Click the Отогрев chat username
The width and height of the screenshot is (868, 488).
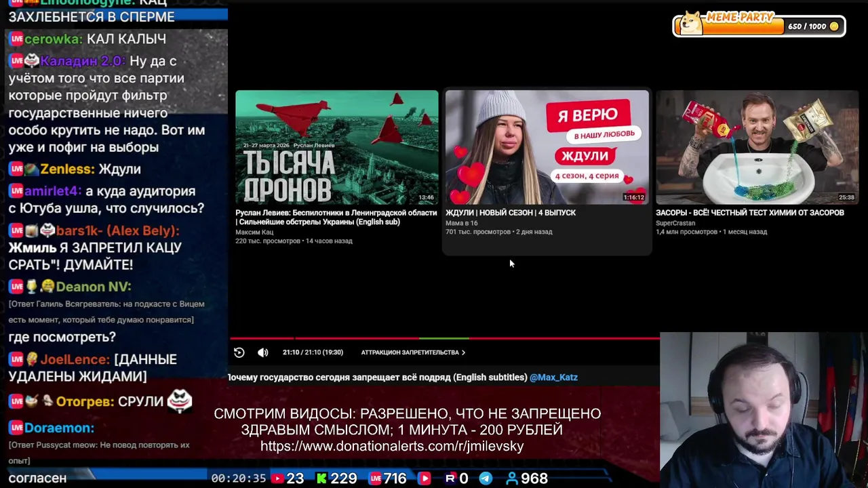tap(85, 402)
